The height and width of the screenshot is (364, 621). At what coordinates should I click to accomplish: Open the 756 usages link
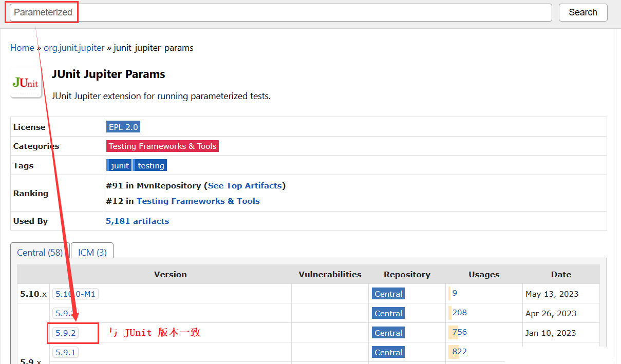459,332
